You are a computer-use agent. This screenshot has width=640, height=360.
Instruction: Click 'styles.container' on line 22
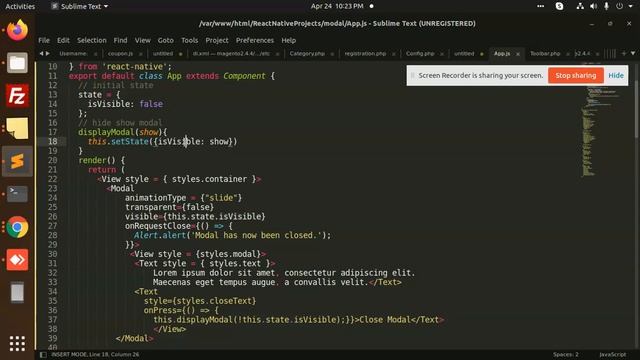(209, 179)
